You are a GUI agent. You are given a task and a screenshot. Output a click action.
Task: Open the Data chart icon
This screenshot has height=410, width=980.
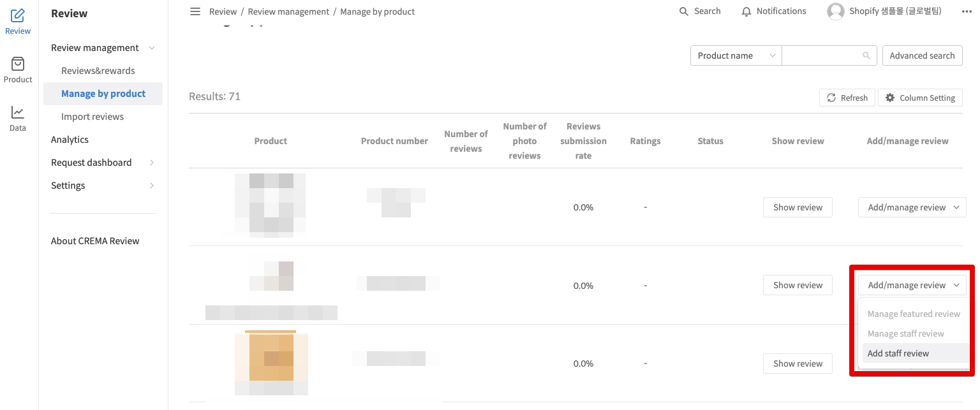click(x=18, y=119)
